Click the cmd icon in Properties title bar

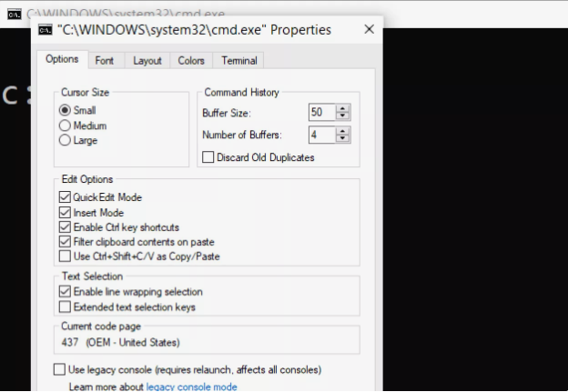(46, 30)
